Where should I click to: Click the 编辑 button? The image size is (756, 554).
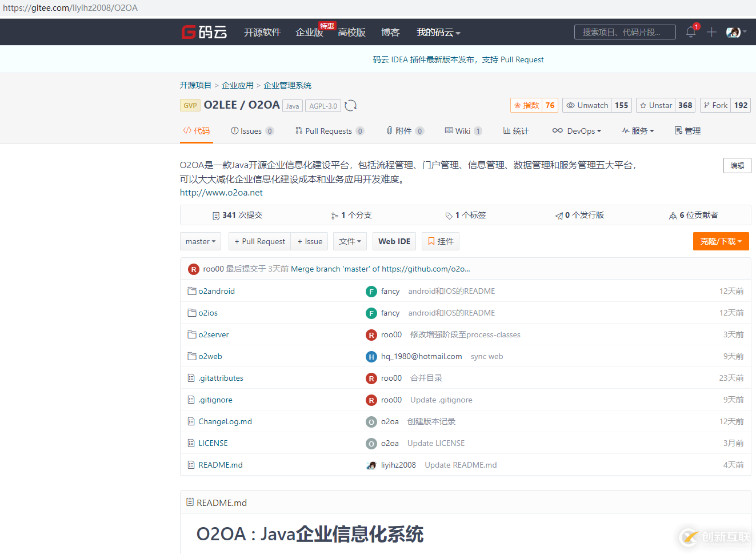[x=737, y=165]
